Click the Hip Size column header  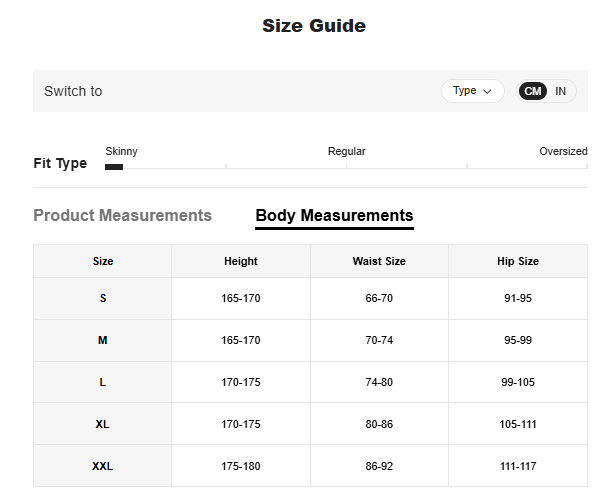click(x=518, y=261)
